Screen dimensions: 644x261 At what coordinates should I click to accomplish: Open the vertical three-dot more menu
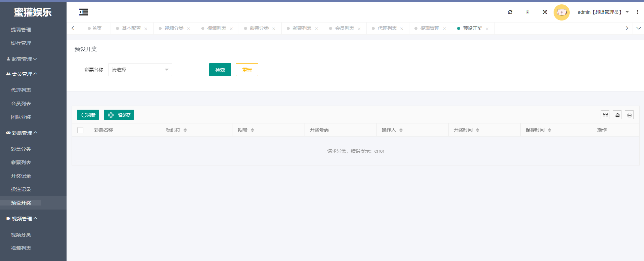click(x=637, y=12)
